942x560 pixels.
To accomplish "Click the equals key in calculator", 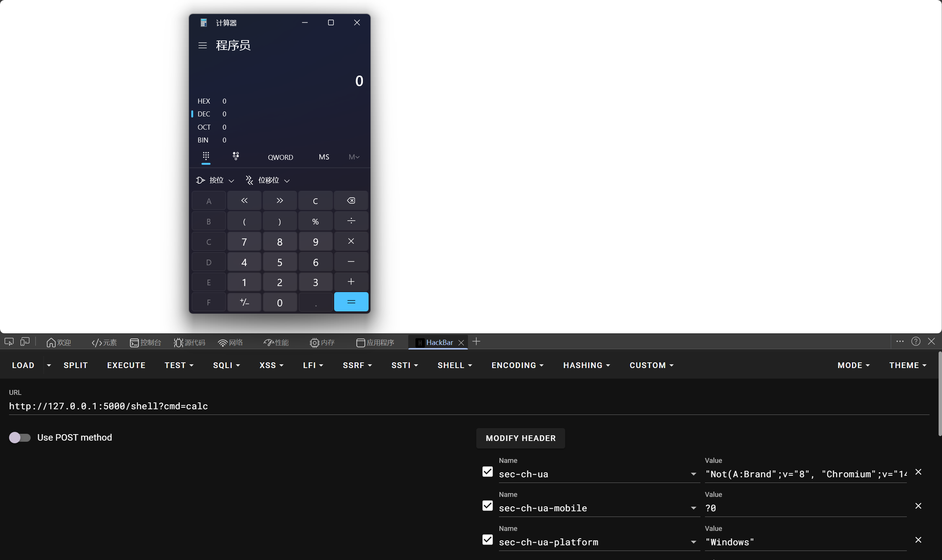I will 351,302.
